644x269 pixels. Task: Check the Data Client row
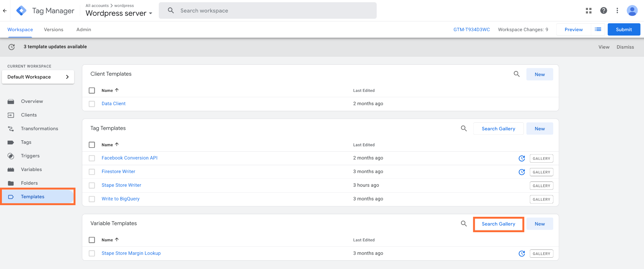tap(92, 104)
